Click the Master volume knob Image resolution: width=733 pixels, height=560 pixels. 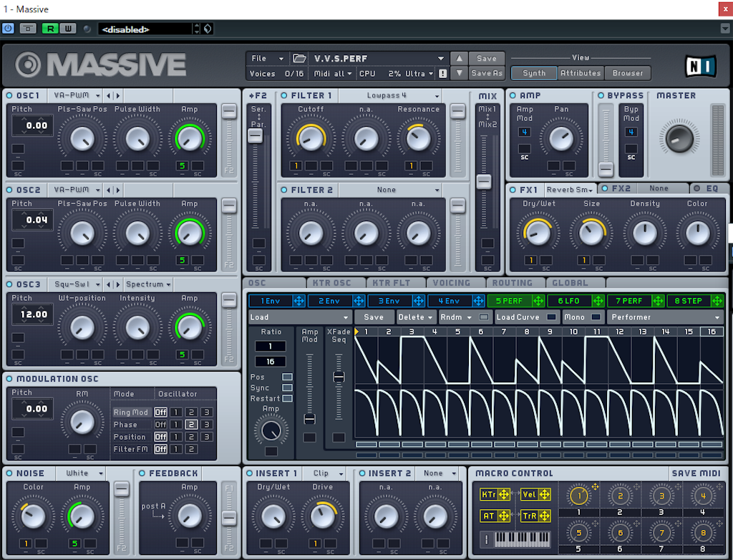(679, 138)
